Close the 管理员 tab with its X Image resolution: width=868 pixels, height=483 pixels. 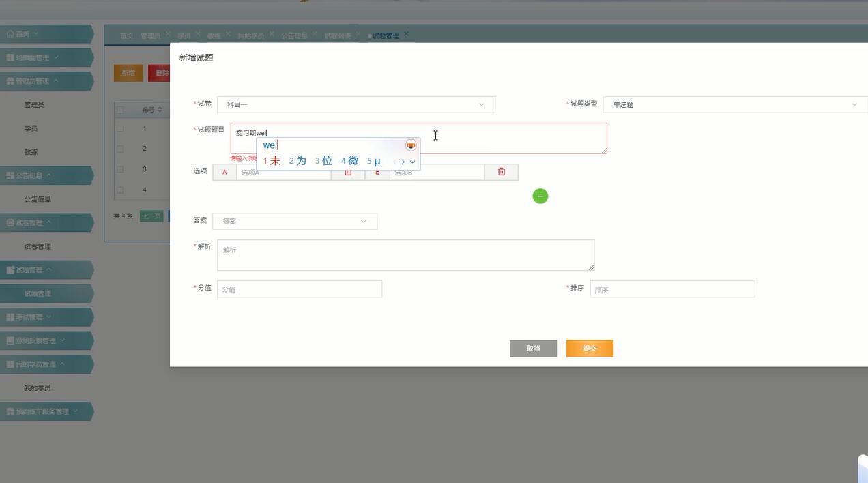(x=167, y=33)
